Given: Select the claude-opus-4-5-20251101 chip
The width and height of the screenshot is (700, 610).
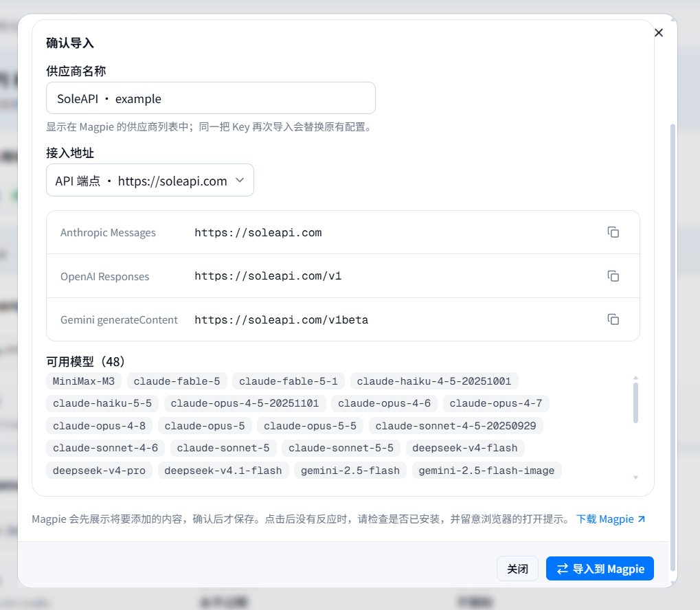Looking at the screenshot, I should coord(245,403).
